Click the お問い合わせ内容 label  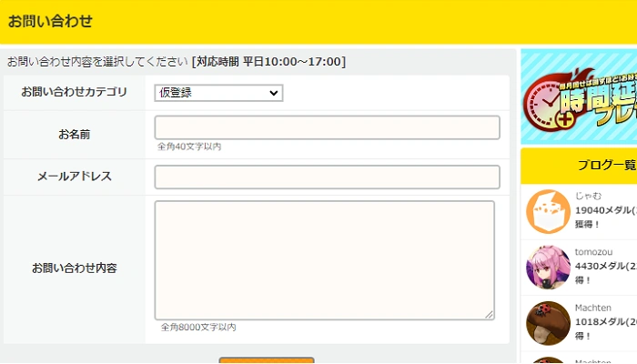pyautogui.click(x=75, y=268)
